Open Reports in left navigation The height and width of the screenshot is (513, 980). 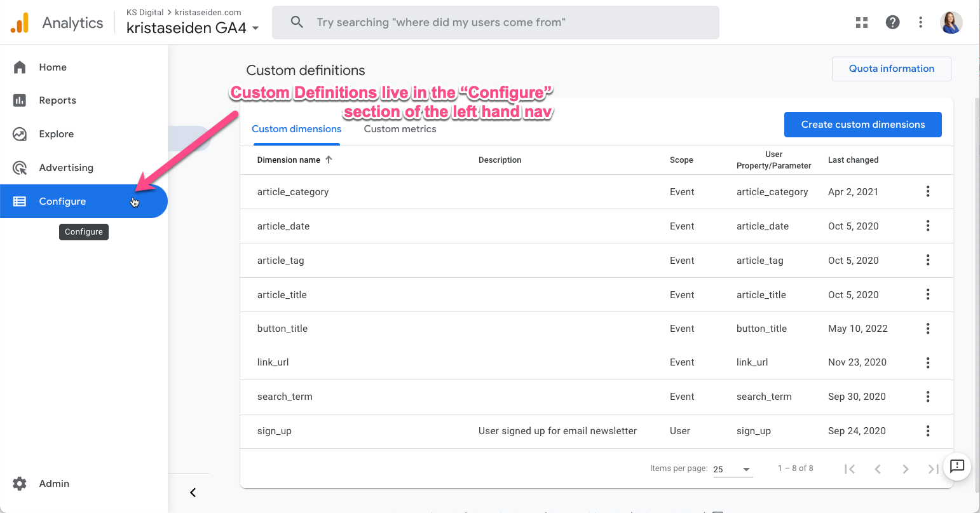[x=57, y=100]
